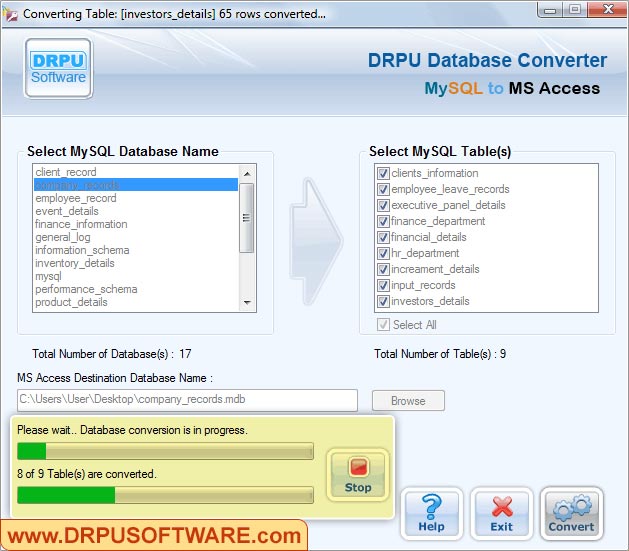629x551 pixels.
Task: Select general_log database
Action: tap(136, 237)
